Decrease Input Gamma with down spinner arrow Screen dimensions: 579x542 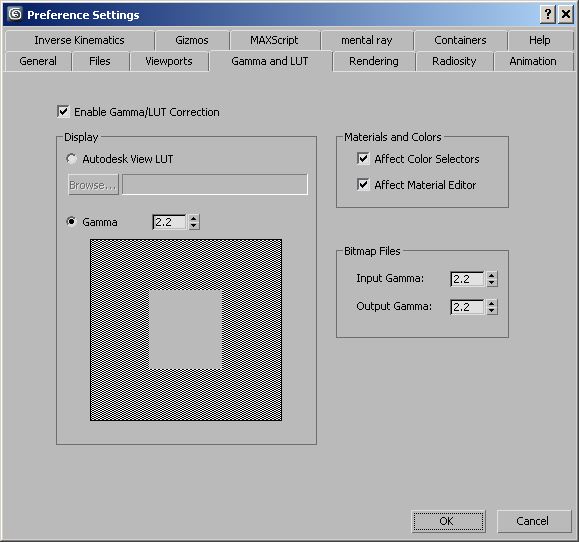click(x=492, y=283)
